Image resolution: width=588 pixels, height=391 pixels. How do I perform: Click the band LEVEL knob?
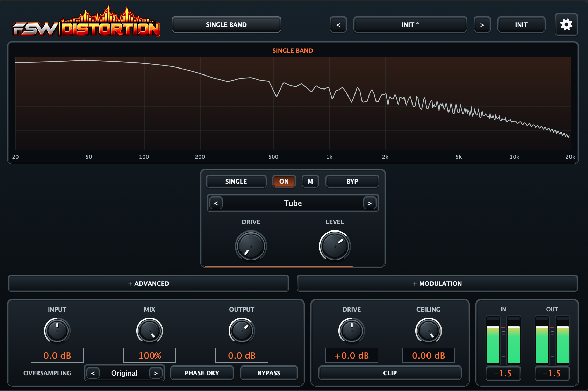pyautogui.click(x=335, y=246)
